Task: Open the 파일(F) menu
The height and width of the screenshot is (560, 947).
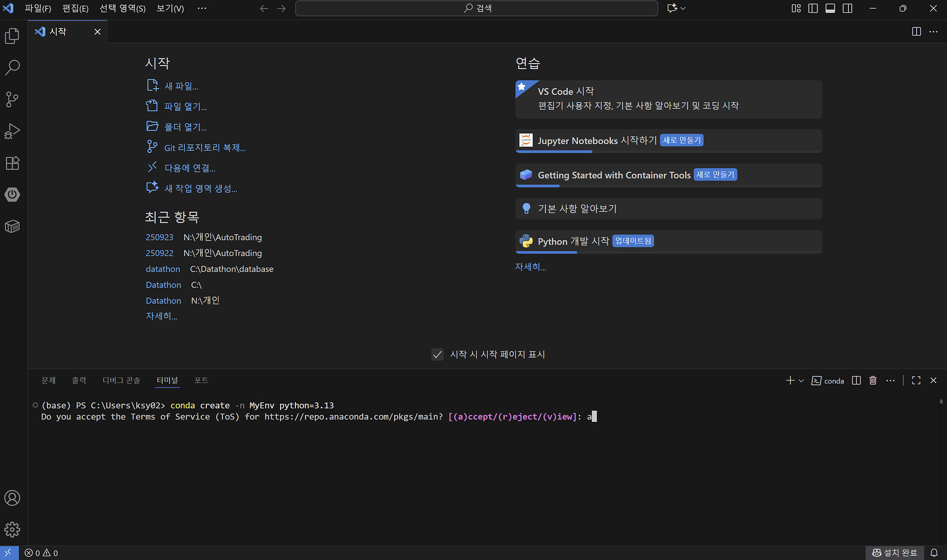Action: coord(38,8)
